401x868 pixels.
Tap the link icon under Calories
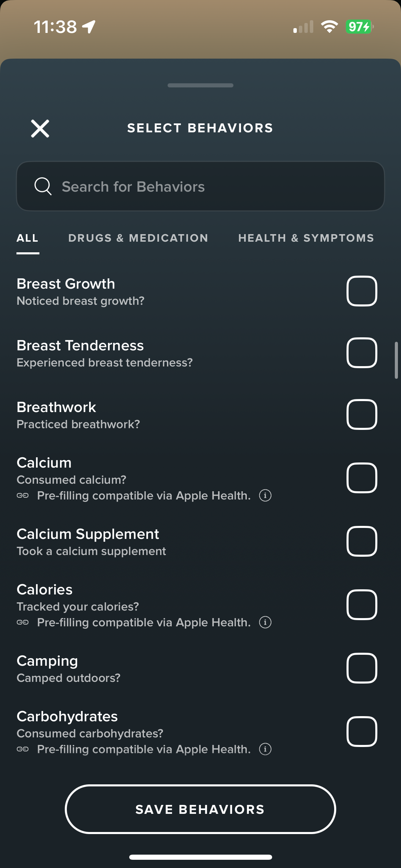coord(23,622)
